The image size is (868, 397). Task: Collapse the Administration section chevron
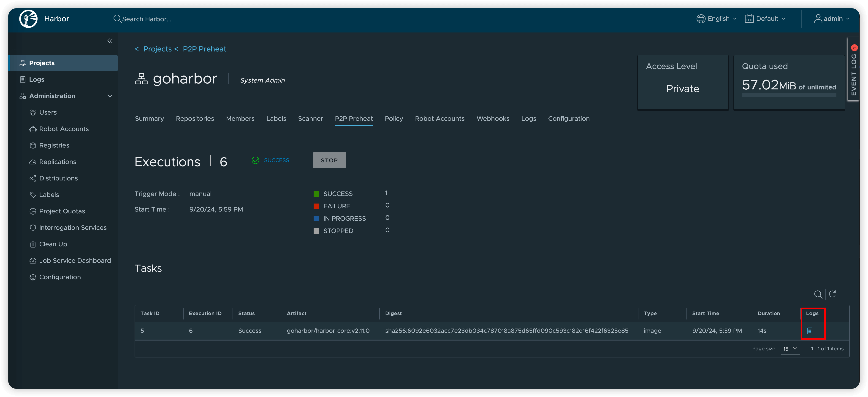109,96
